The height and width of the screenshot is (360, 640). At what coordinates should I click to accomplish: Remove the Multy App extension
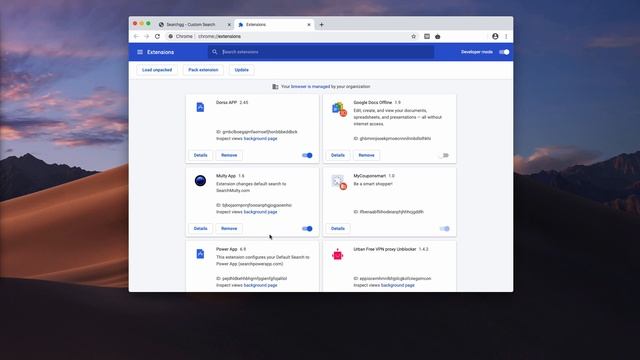(x=229, y=229)
